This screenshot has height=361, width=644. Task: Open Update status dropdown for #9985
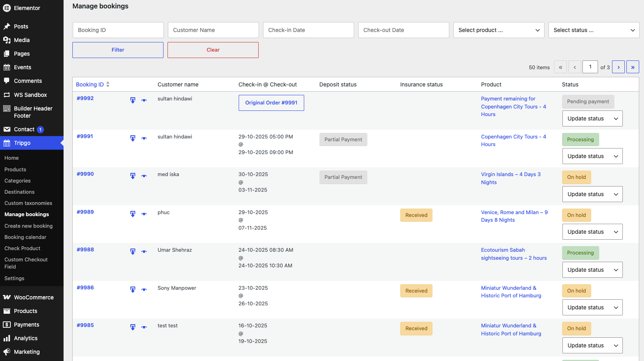pos(592,345)
